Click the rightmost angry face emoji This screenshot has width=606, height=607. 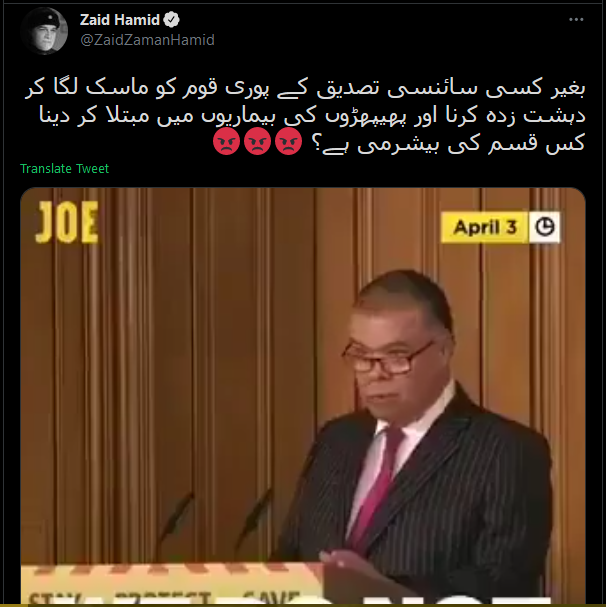[x=288, y=142]
